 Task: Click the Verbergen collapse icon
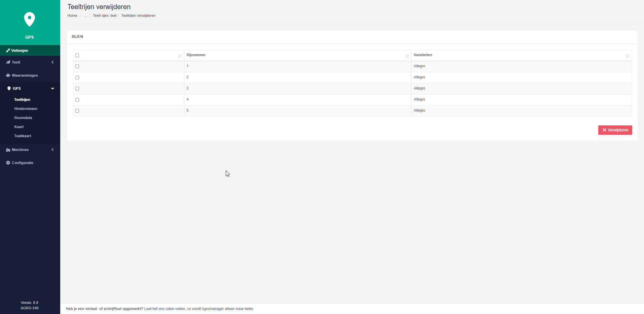8,50
